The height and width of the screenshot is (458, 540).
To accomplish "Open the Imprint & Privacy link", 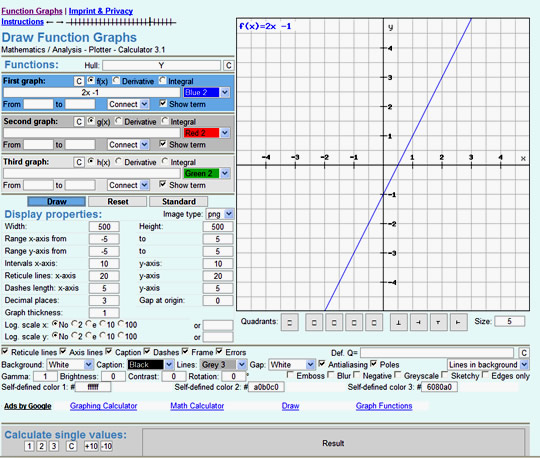I will [x=101, y=11].
